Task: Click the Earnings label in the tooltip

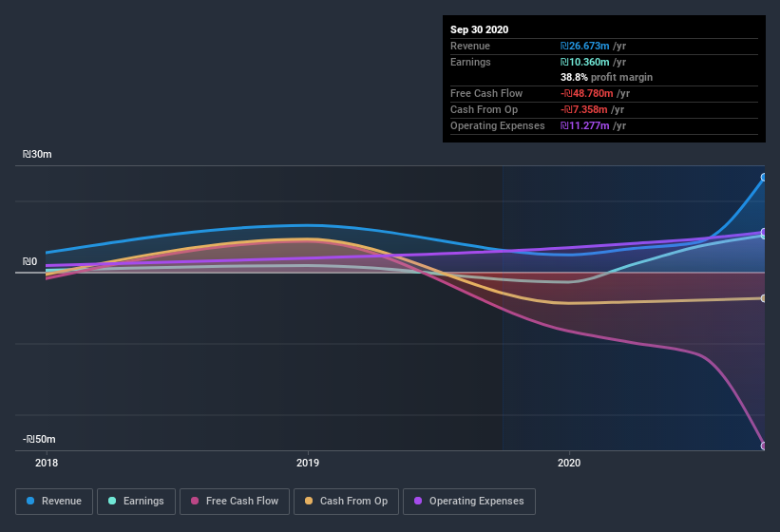Action: (x=470, y=62)
